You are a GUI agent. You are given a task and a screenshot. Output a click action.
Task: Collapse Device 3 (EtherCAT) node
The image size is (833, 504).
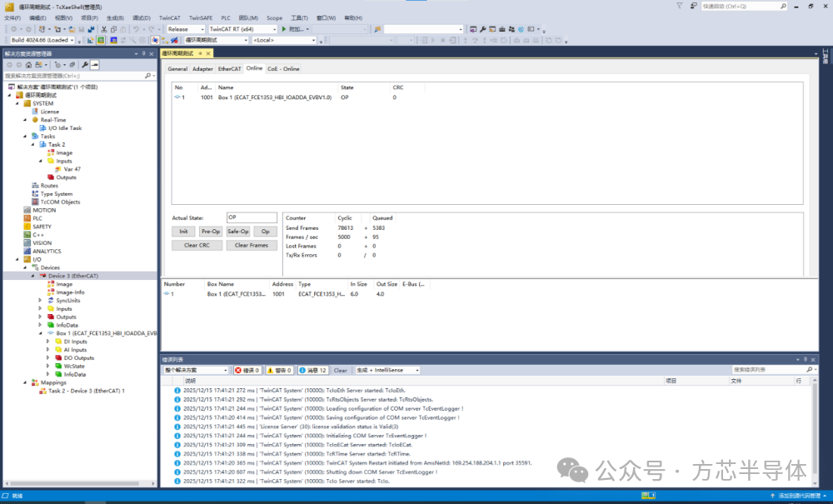(32, 277)
